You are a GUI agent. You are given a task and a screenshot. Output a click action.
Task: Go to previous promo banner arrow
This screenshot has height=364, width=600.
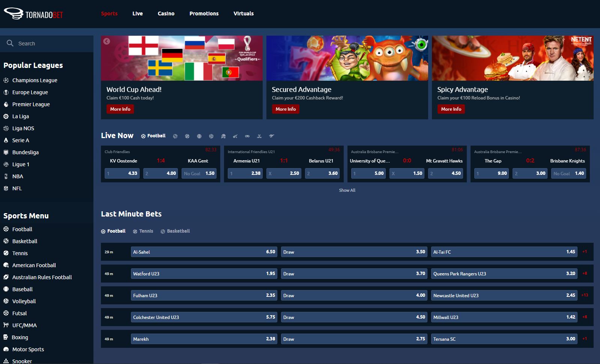point(107,41)
